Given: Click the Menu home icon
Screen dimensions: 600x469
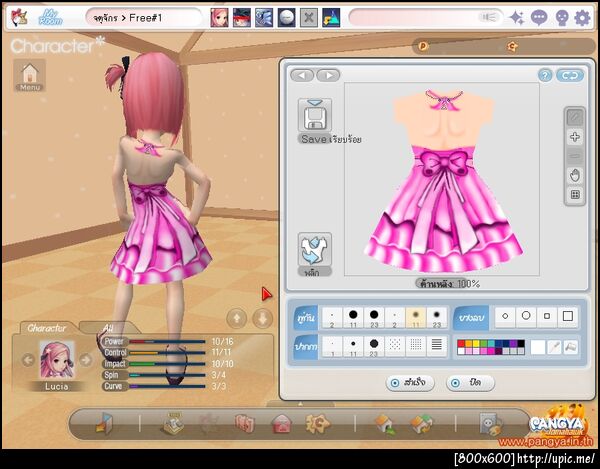Looking at the screenshot, I should (x=30, y=75).
